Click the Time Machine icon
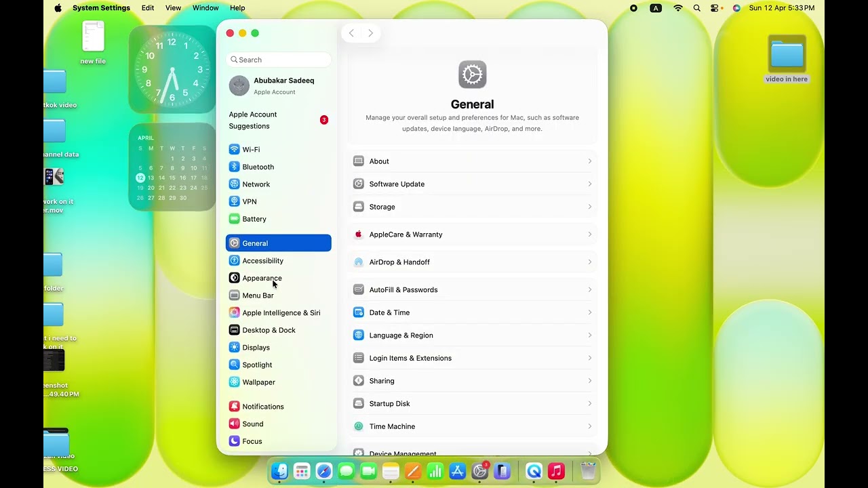Screen dimensions: 868x488 pos(359,426)
